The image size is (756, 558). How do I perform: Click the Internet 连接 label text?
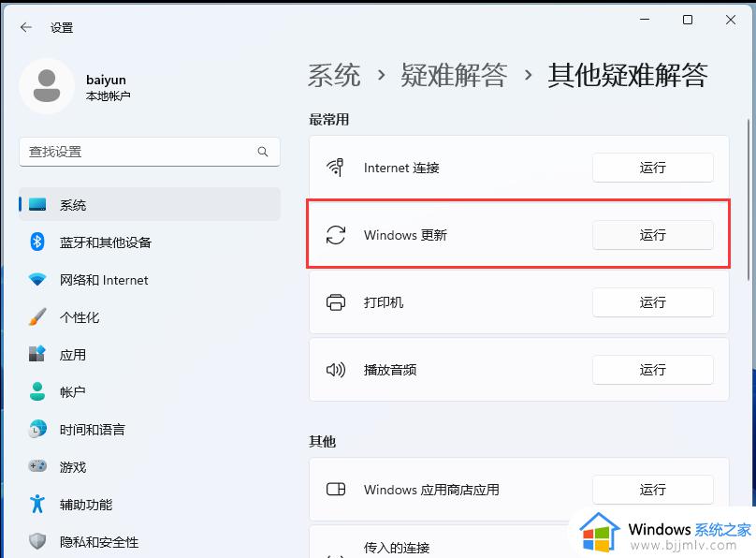(x=401, y=168)
